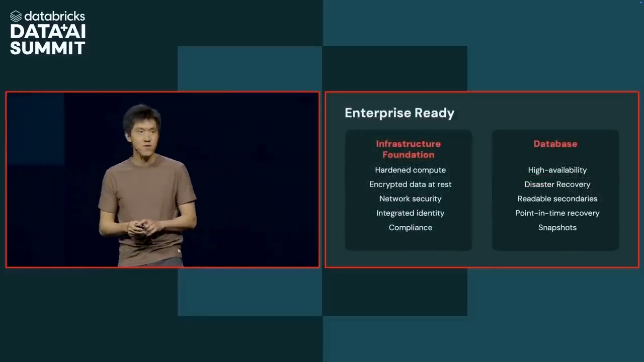Screen dimensions: 644x362
Task: Select the speaker video thumbnail
Action: (163, 179)
